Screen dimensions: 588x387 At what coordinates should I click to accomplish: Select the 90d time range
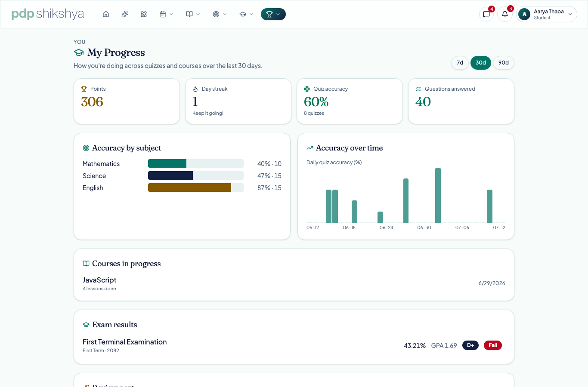pyautogui.click(x=504, y=63)
